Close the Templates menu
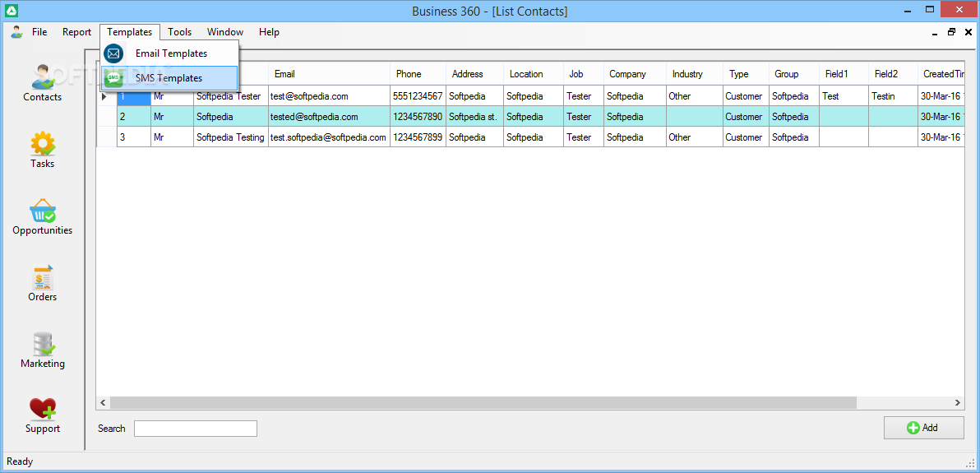The image size is (980, 473). (129, 32)
